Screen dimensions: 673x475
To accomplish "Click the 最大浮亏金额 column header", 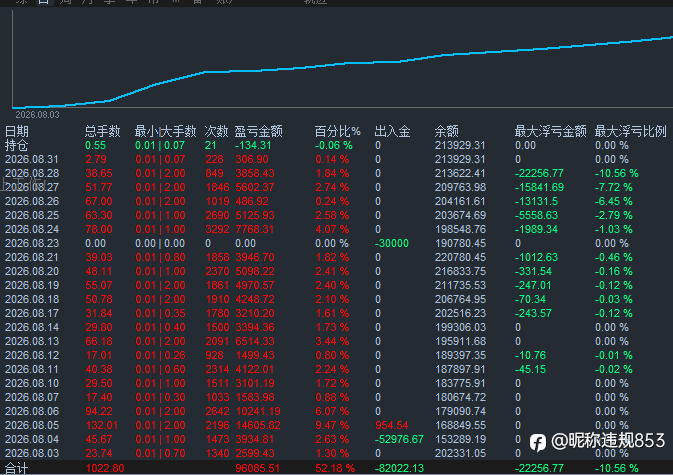I will click(x=550, y=131).
